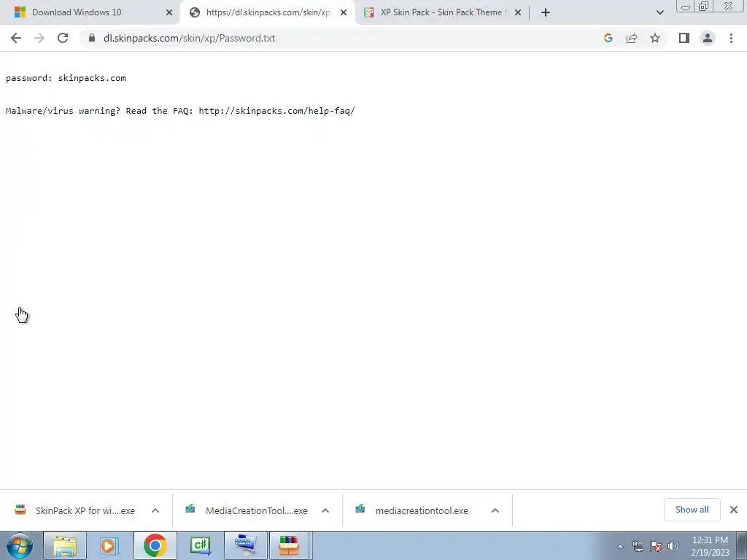Image resolution: width=747 pixels, height=560 pixels.
Task: Switch to Download Windows 10 tab
Action: coord(90,12)
